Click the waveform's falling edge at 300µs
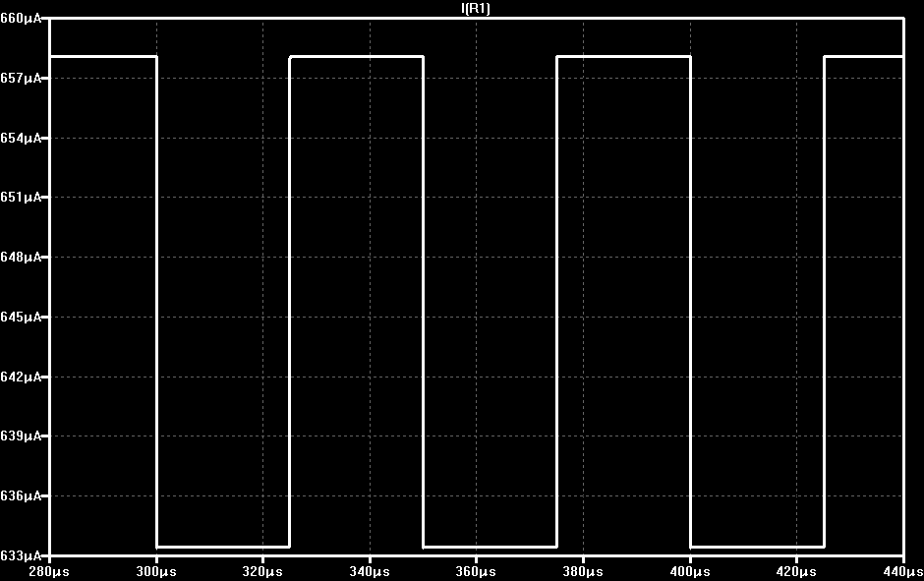 (156, 302)
